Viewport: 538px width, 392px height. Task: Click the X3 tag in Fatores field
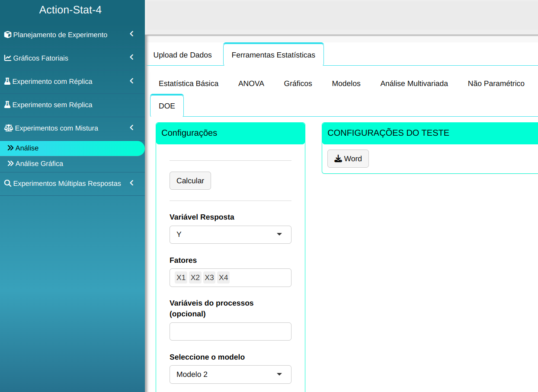(x=209, y=277)
